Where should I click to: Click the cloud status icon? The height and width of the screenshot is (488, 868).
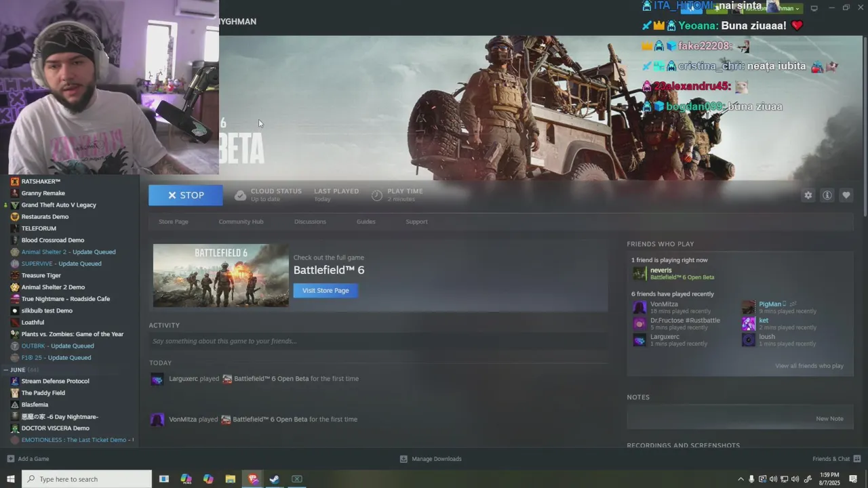240,195
